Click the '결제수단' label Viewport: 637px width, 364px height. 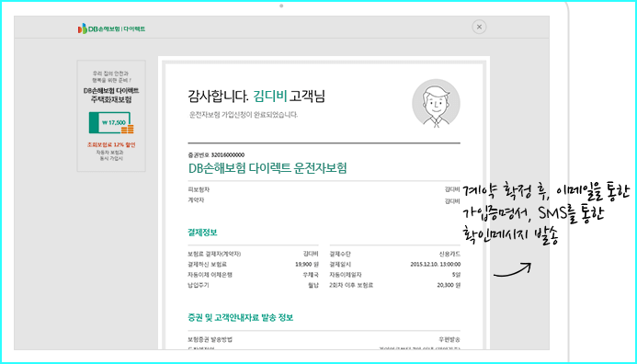(x=340, y=254)
